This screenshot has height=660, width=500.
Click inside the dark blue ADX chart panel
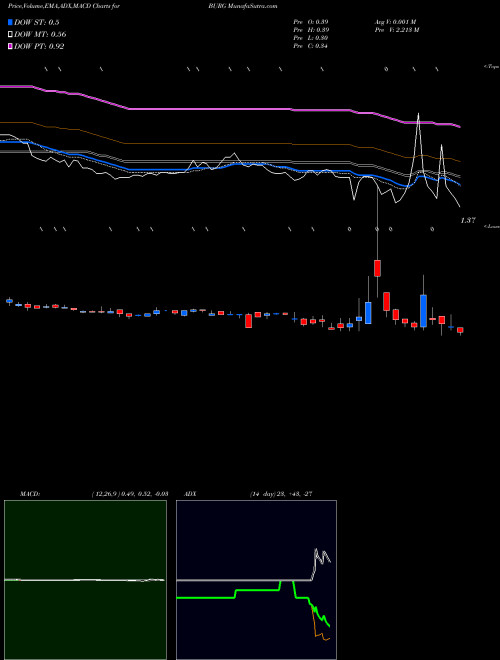(x=256, y=580)
